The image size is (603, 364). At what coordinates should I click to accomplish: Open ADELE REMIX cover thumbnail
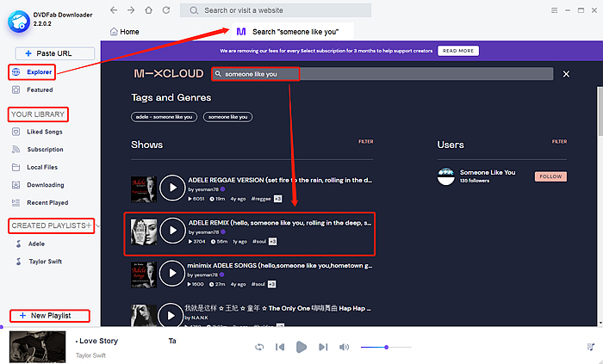144,232
